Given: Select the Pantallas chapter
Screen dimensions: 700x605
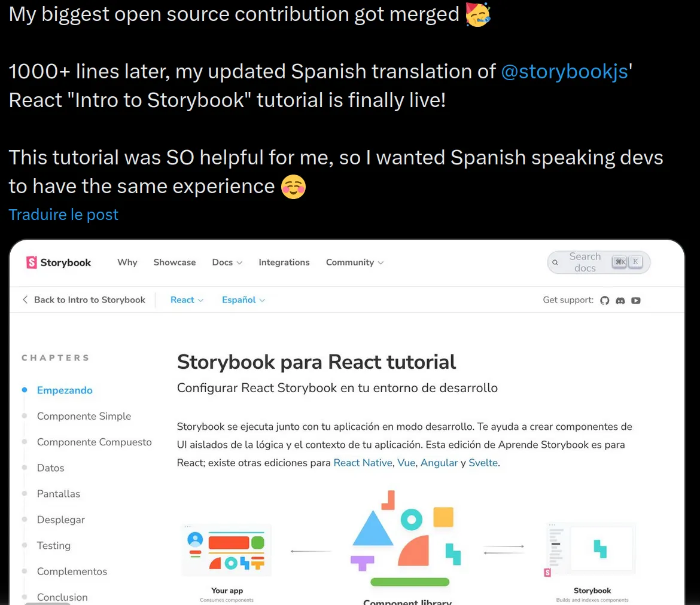Looking at the screenshot, I should click(x=59, y=494).
